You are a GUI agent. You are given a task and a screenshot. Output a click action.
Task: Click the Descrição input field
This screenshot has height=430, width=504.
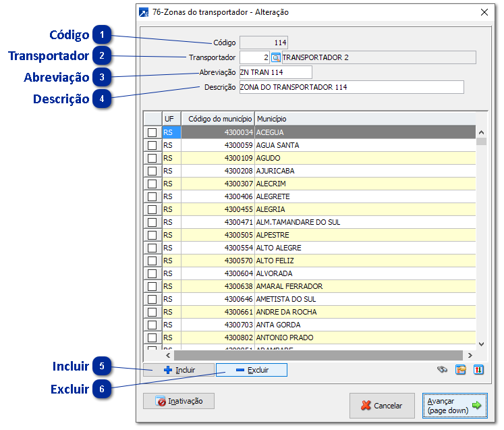352,87
